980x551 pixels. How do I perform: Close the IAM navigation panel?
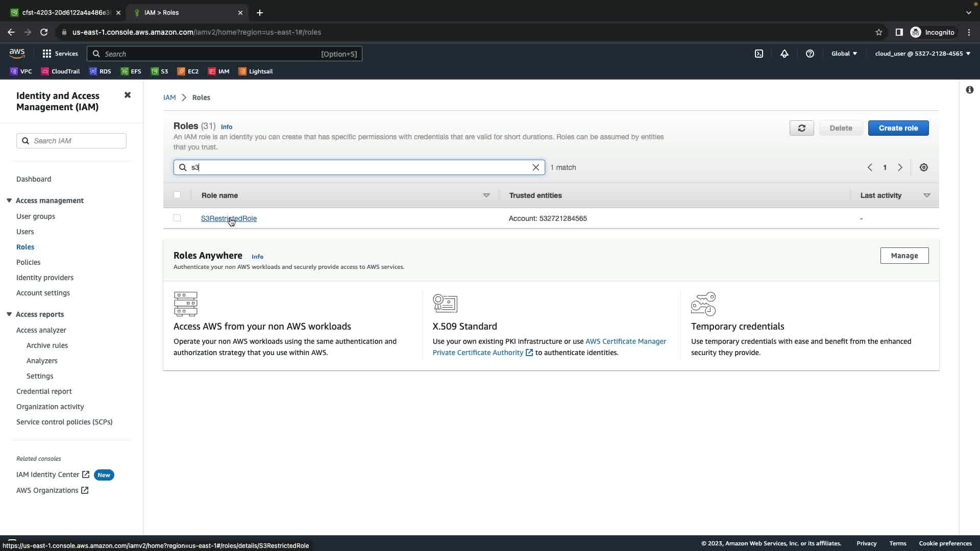[x=128, y=95]
